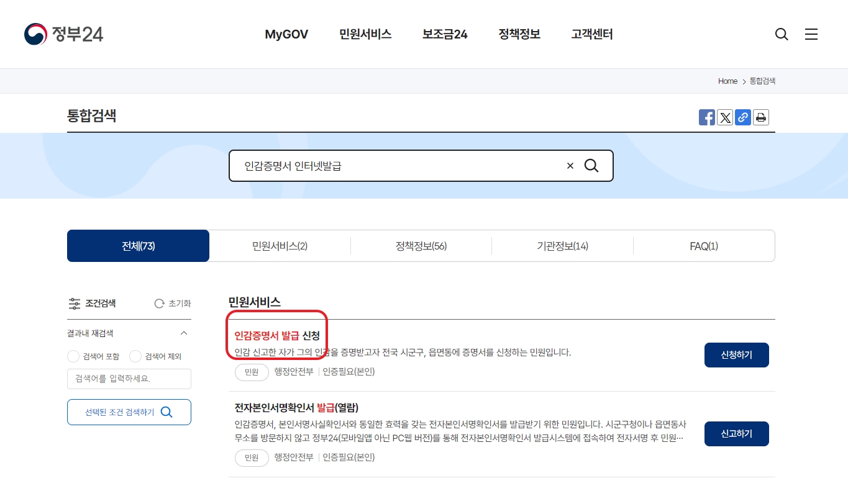The width and height of the screenshot is (848, 504).
Task: Open 인감증명서 발급 신청 result link
Action: [277, 336]
